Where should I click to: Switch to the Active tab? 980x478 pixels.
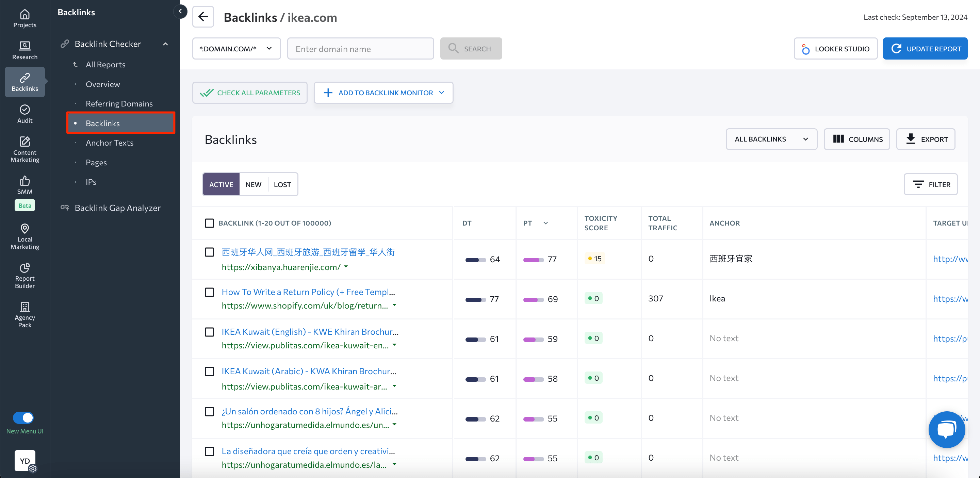pos(221,184)
